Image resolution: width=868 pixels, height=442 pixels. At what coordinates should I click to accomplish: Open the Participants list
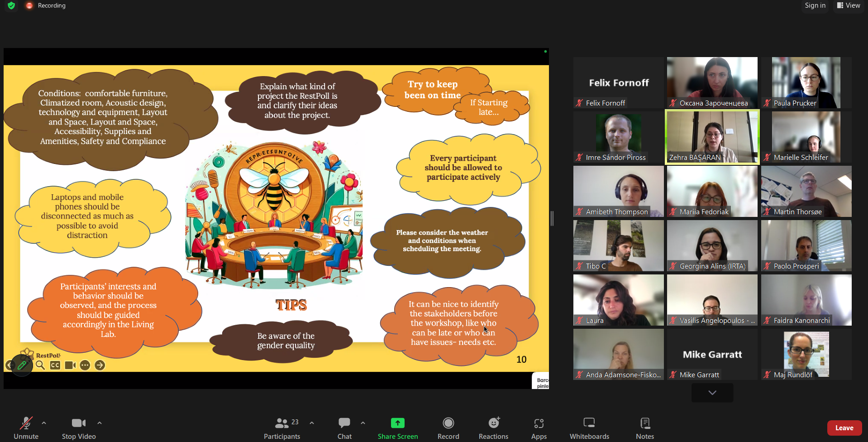click(282, 428)
